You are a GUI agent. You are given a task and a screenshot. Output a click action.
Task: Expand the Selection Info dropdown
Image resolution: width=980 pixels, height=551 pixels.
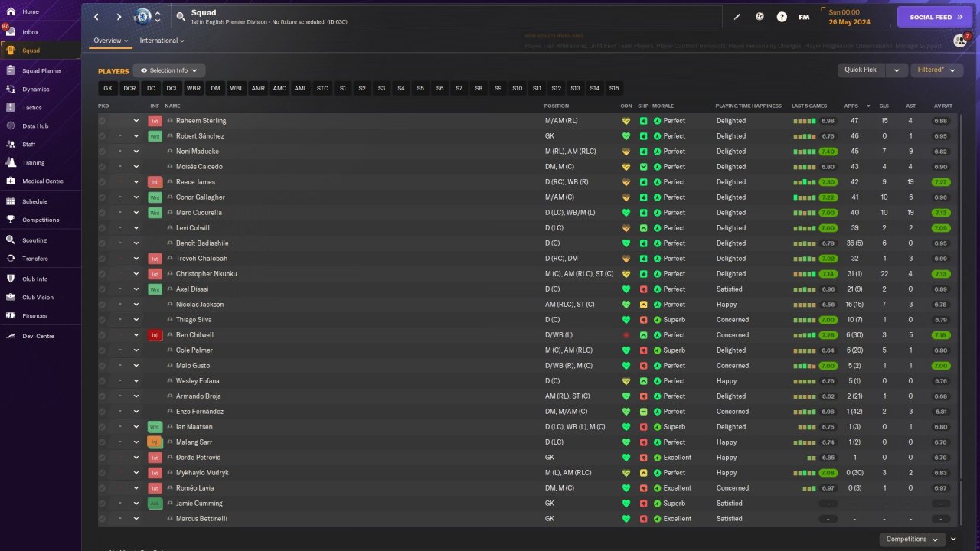[168, 70]
